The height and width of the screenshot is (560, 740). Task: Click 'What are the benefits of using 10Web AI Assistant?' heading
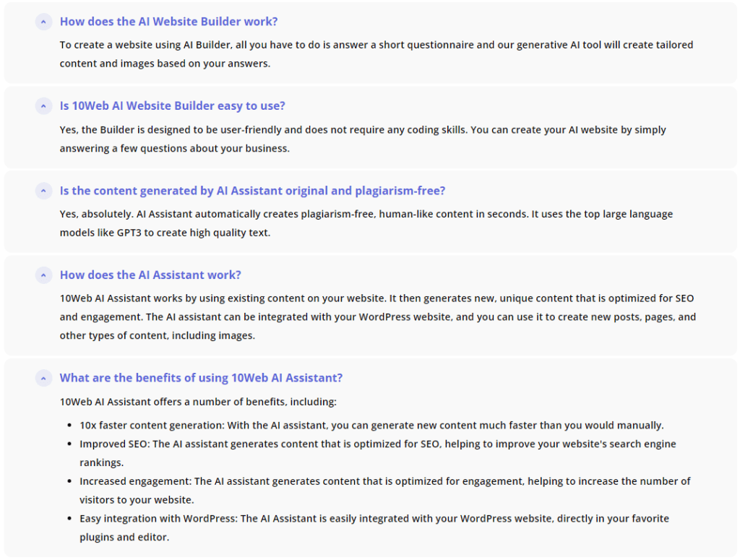tap(201, 378)
